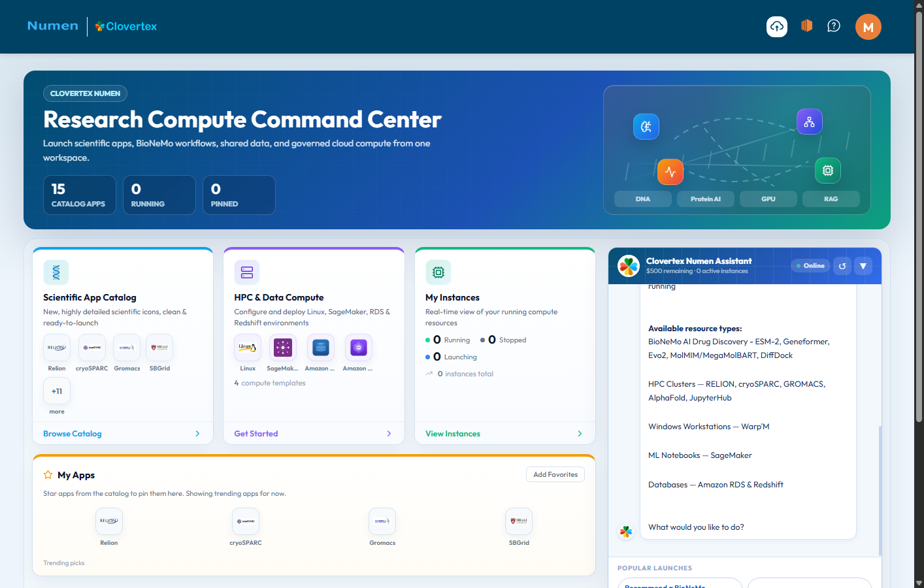Select the DNA chip in hero panel
Screen dimensions: 924x588
tap(643, 199)
